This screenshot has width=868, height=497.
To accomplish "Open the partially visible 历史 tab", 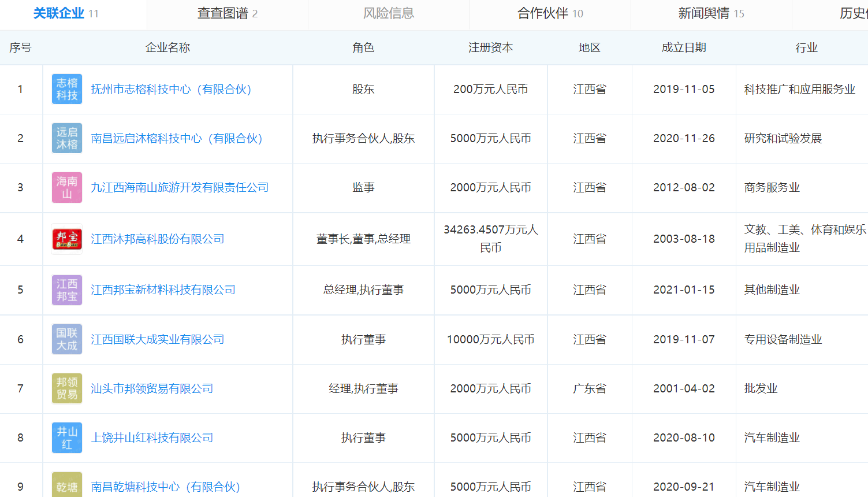I will [854, 13].
